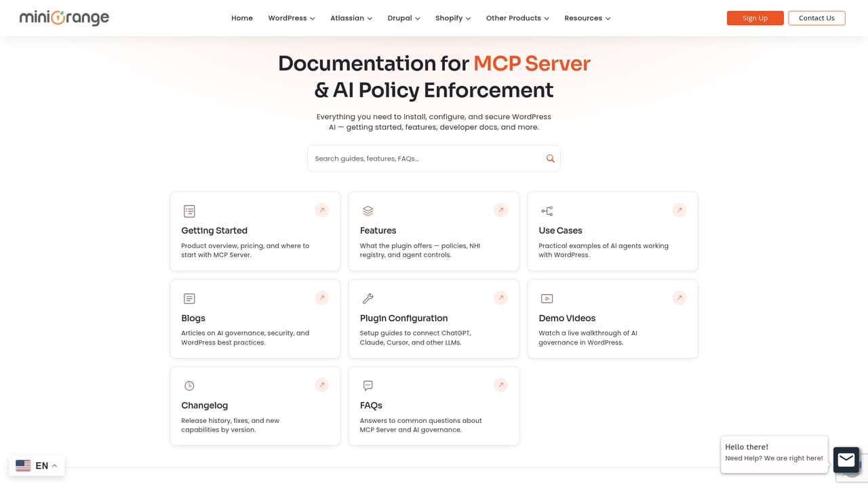
Task: Click the Plugin Configuration wrench icon
Action: (x=368, y=299)
